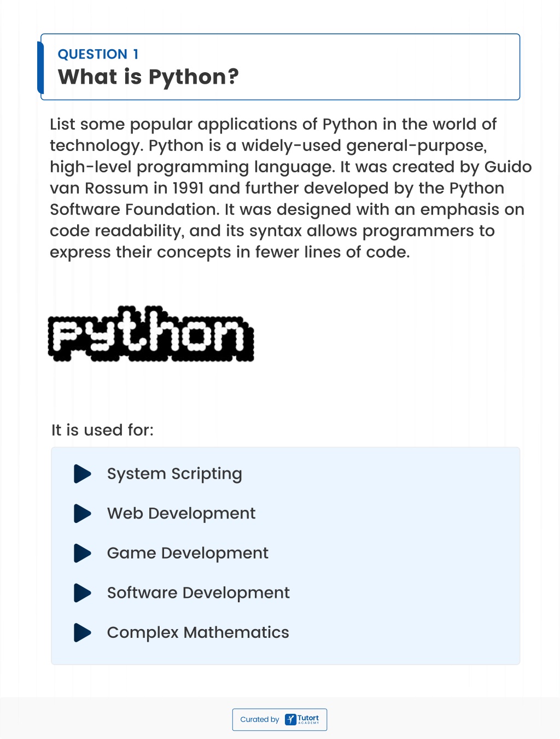This screenshot has width=560, height=739.
Task: Click the arrow bullet beside Software Development
Action: click(x=83, y=593)
